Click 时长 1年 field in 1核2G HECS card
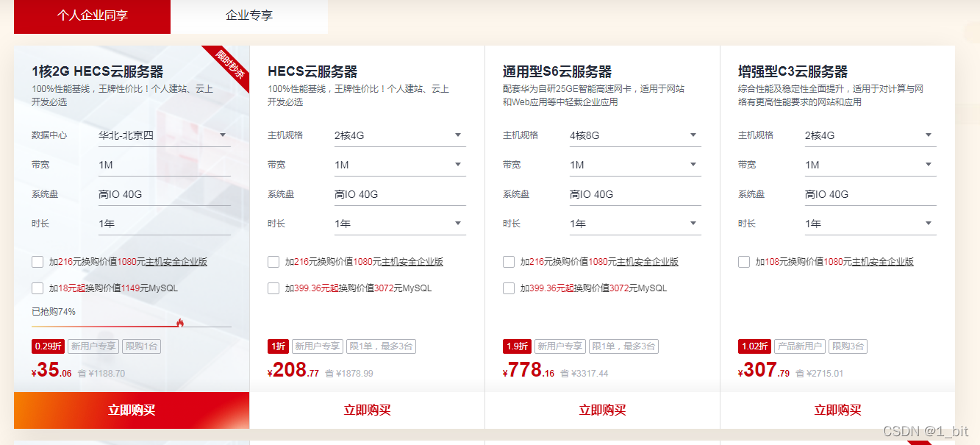The width and height of the screenshot is (980, 445). [165, 224]
